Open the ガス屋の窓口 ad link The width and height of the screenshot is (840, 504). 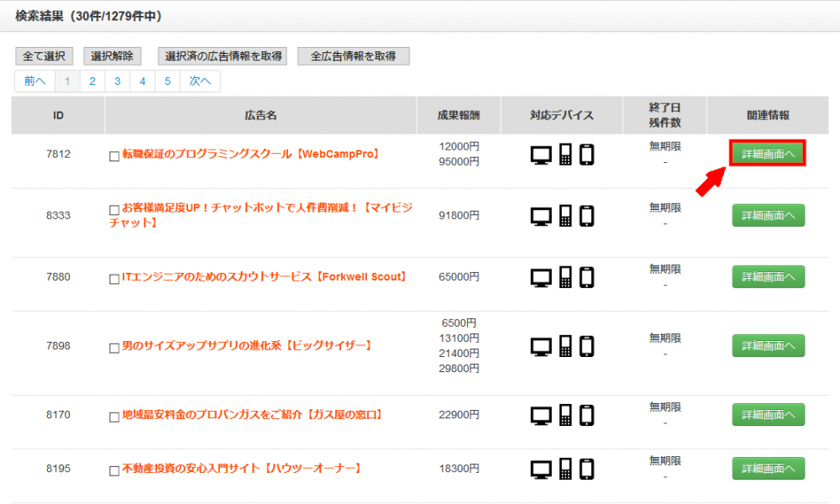pos(252,415)
